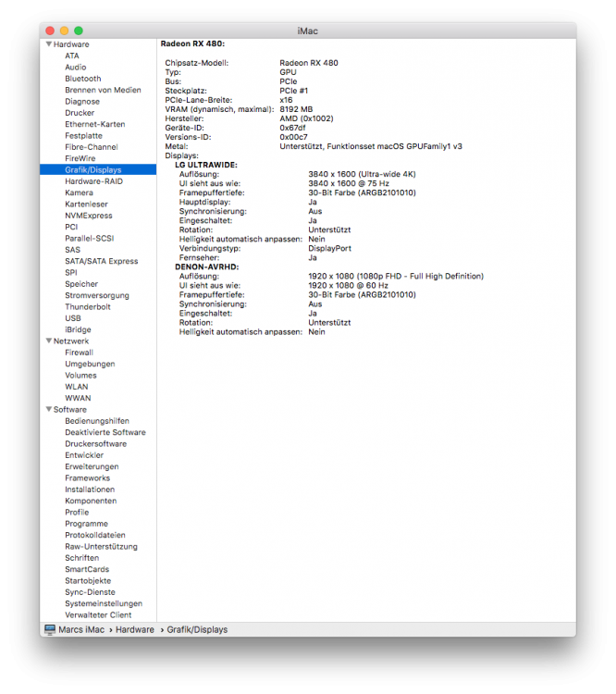This screenshot has width=616, height=694.
Task: Click Grafik/Displays in the path bar
Action: [197, 629]
